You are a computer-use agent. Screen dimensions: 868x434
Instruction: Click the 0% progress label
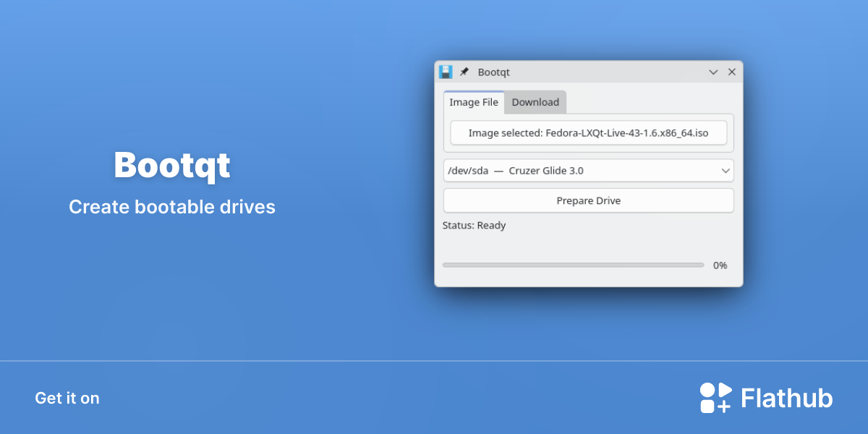[x=720, y=265]
